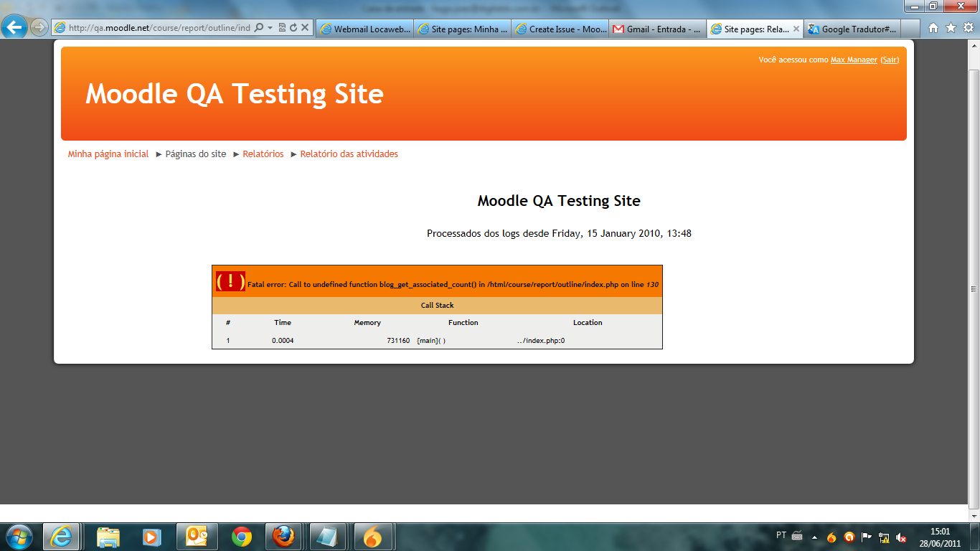This screenshot has height=551, width=980.
Task: Click the Moodle QA Testing Site banner title
Action: (x=235, y=94)
